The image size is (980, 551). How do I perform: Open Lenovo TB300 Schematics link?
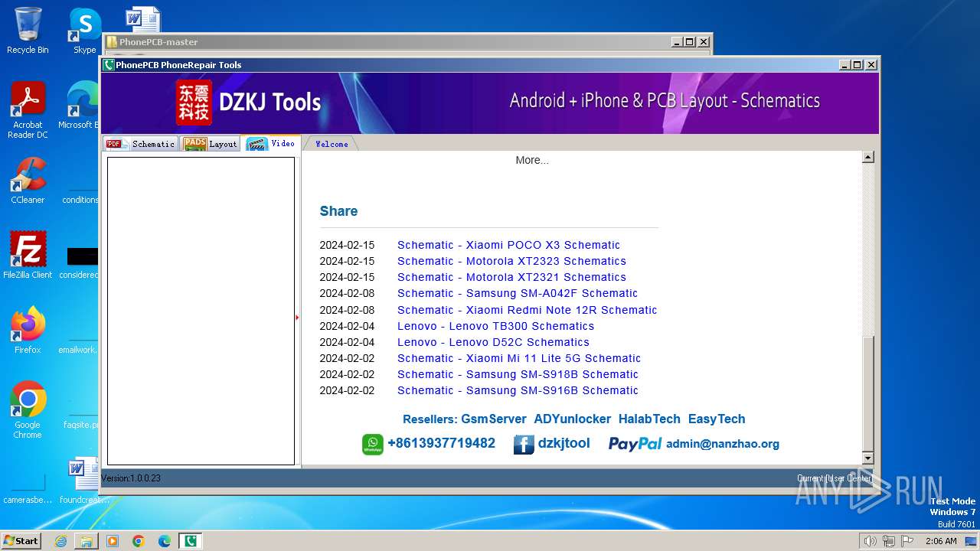click(495, 326)
